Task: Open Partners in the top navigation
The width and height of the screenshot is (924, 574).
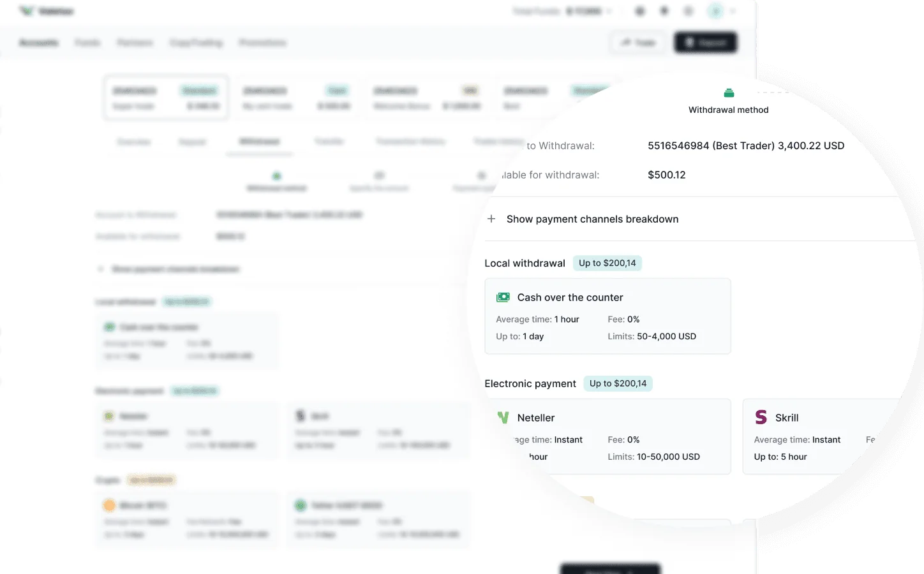Action: [135, 43]
